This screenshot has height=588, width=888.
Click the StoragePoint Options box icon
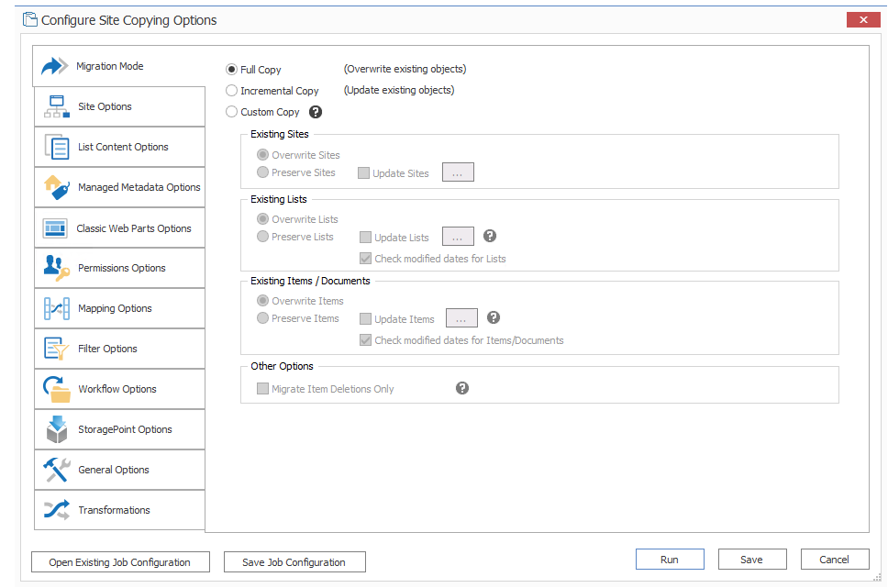pyautogui.click(x=57, y=429)
